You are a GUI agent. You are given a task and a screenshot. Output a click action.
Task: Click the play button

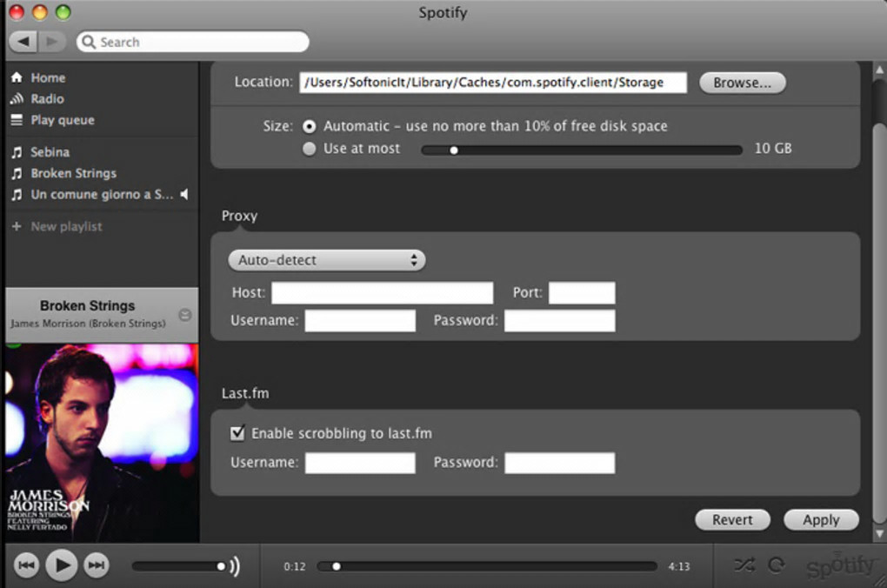[x=62, y=565]
